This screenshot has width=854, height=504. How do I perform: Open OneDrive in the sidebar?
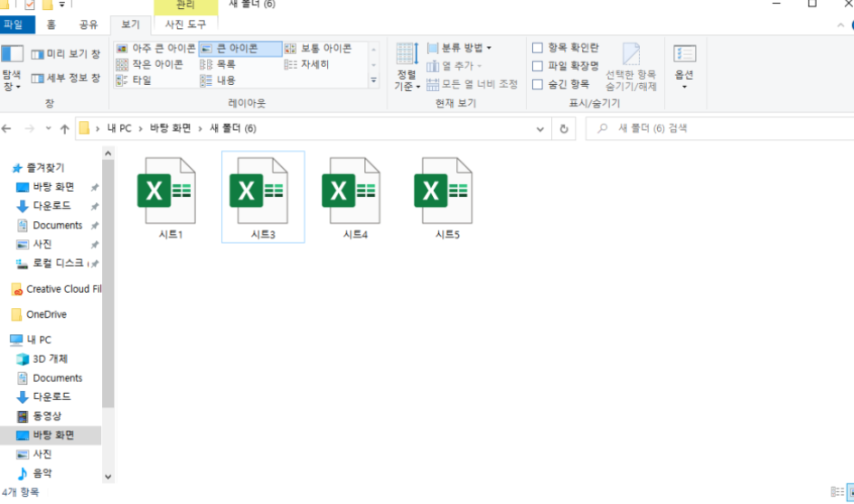(39, 314)
